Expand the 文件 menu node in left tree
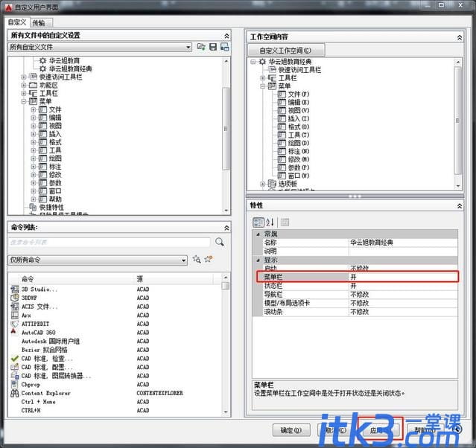The image size is (476, 448). click(34, 110)
